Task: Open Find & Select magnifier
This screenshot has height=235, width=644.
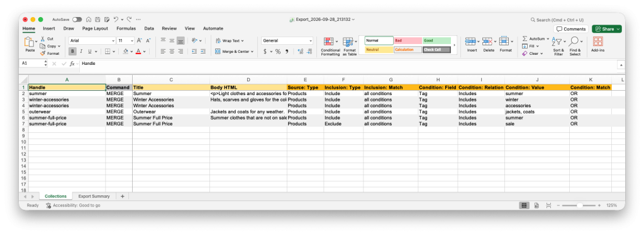Action: pos(575,47)
